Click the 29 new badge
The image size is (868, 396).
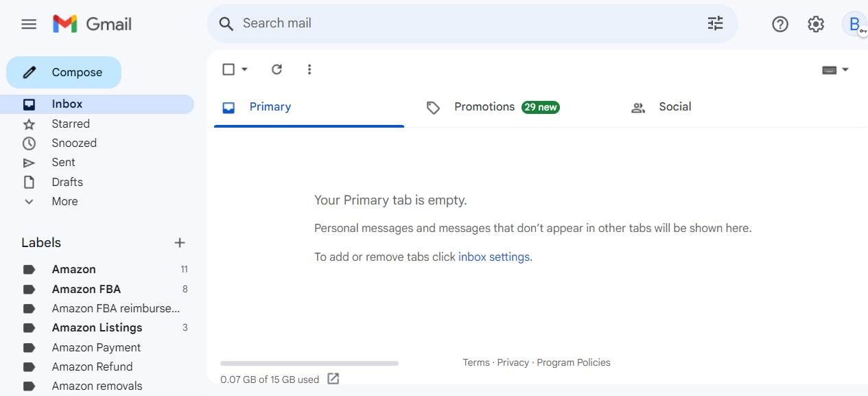click(541, 108)
